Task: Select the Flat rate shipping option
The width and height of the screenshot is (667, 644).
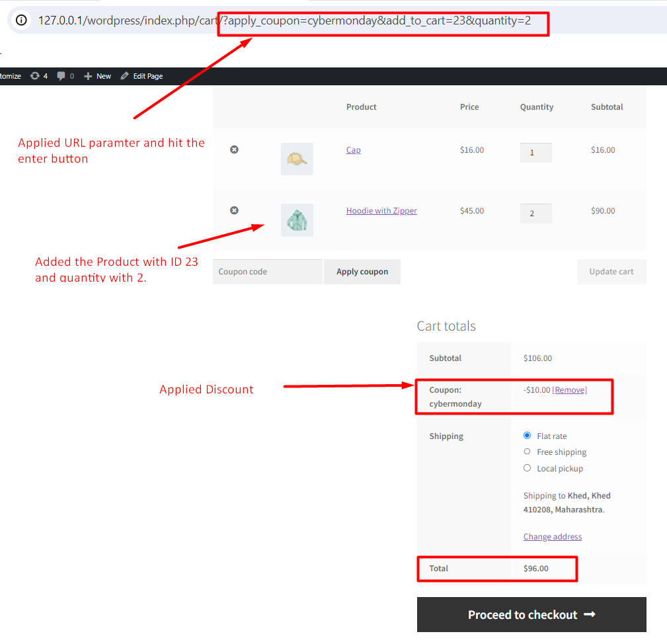Action: click(527, 435)
